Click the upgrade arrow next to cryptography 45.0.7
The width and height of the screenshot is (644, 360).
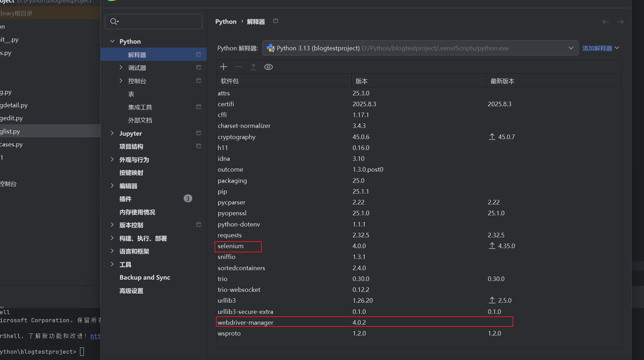click(492, 137)
